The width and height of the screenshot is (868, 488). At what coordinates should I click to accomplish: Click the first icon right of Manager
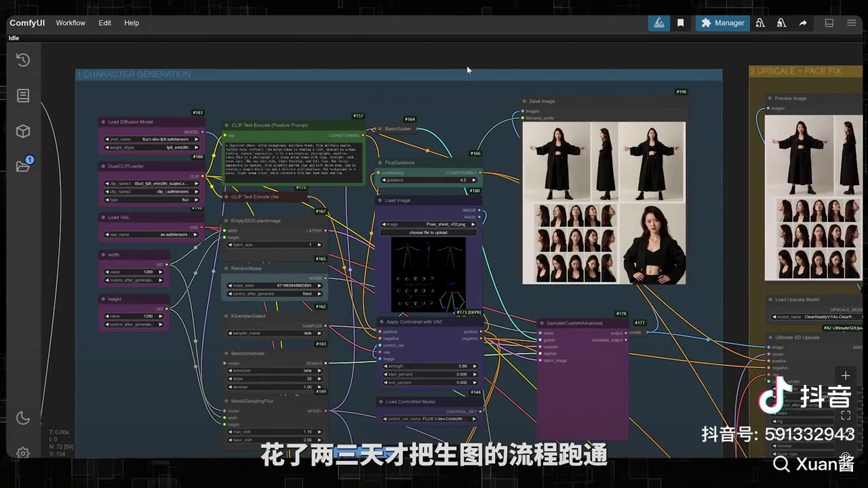760,23
